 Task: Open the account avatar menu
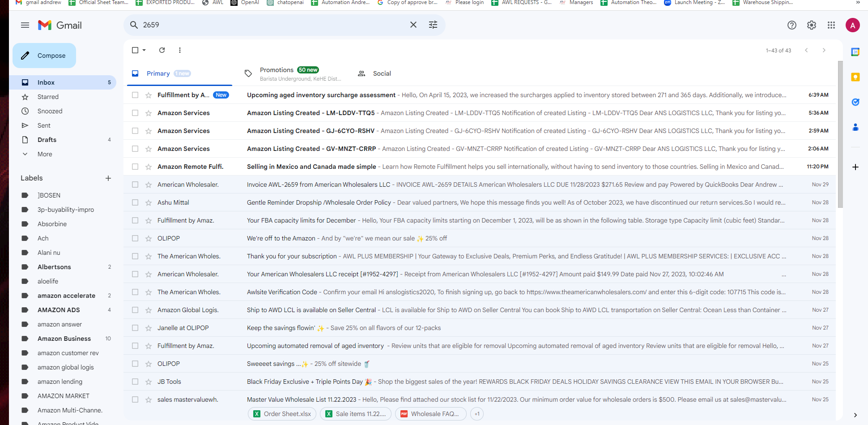pyautogui.click(x=853, y=25)
